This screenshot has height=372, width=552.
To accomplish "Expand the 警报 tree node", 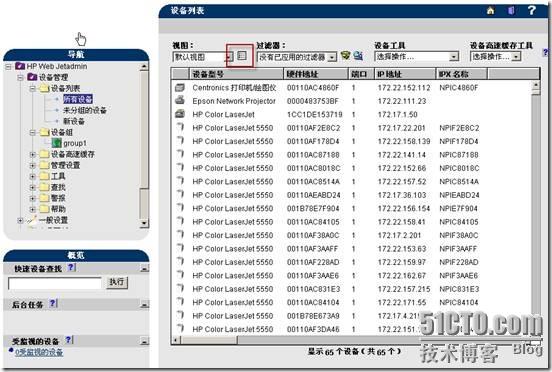I will (32, 198).
